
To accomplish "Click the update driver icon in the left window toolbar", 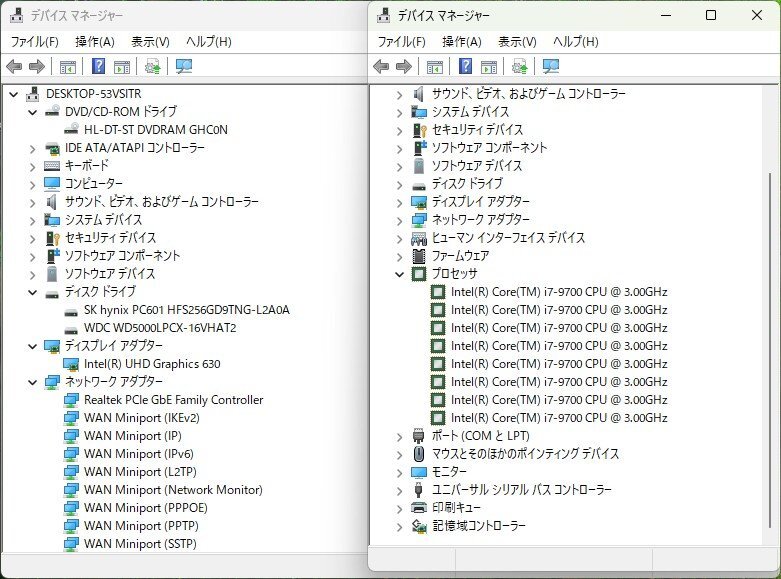I will click(153, 67).
